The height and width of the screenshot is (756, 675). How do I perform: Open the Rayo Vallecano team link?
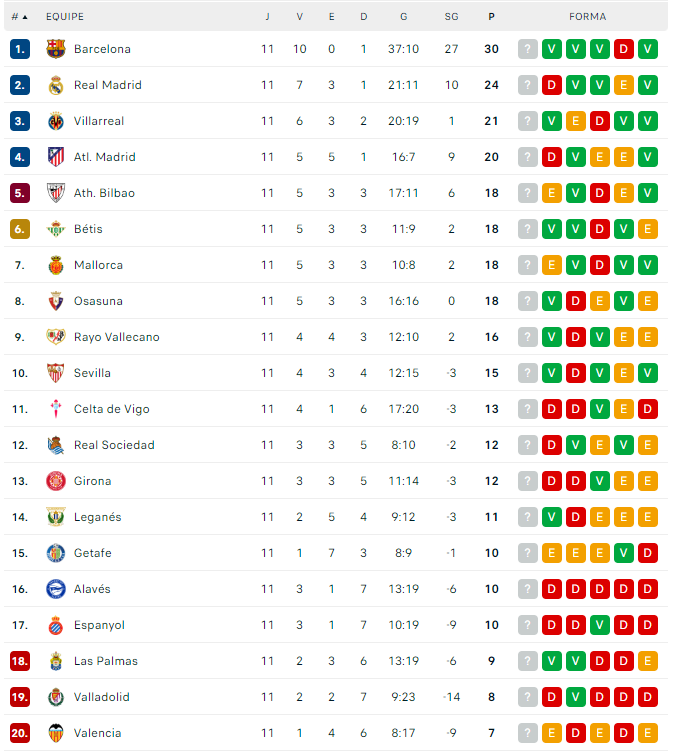point(117,337)
